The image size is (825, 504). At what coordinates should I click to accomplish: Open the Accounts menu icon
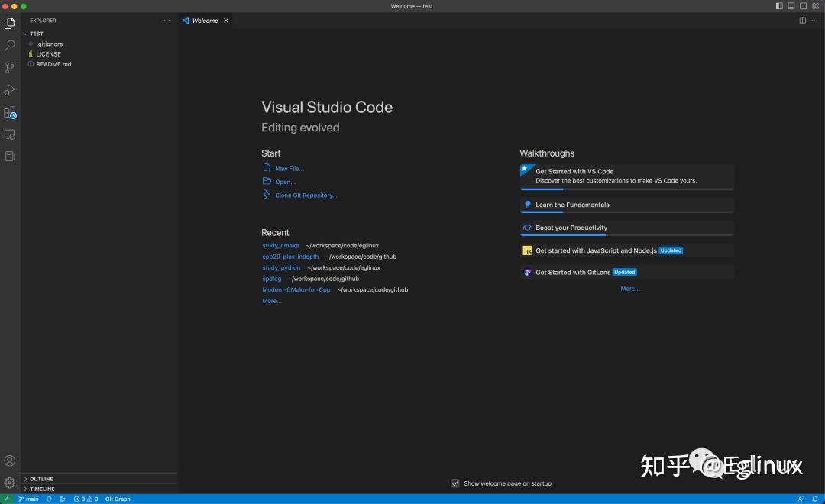point(9,461)
